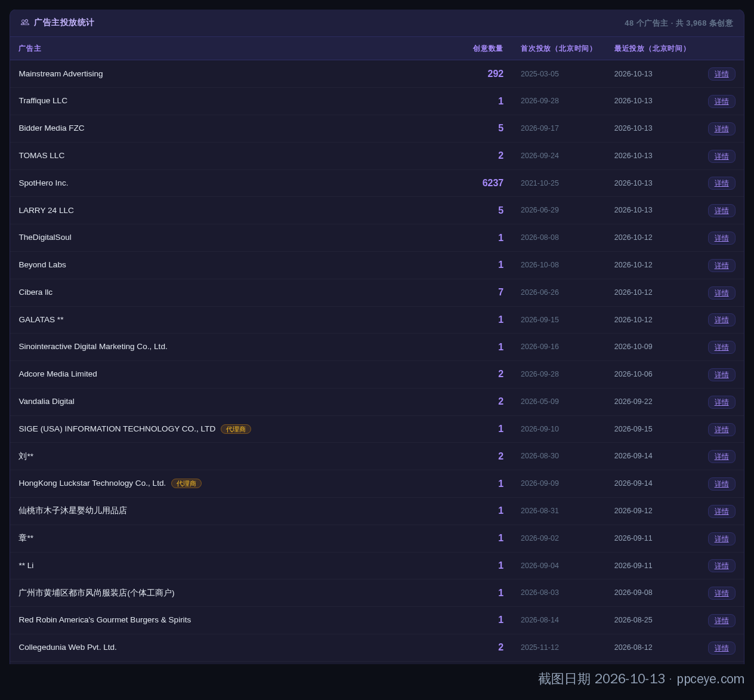This screenshot has width=754, height=700.
Task: Open 详情 for SIGE (USA) INFORMATION TECHNOLOGY
Action: pyautogui.click(x=722, y=430)
